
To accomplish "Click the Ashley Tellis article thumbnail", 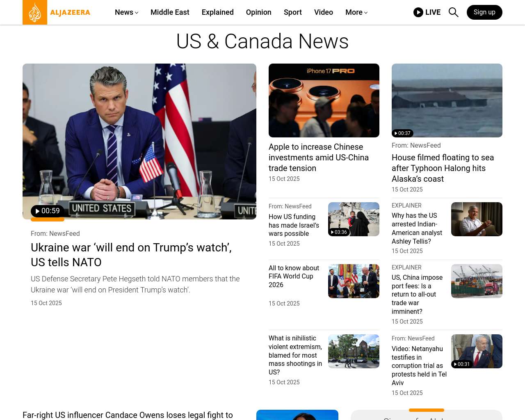I will click(477, 219).
